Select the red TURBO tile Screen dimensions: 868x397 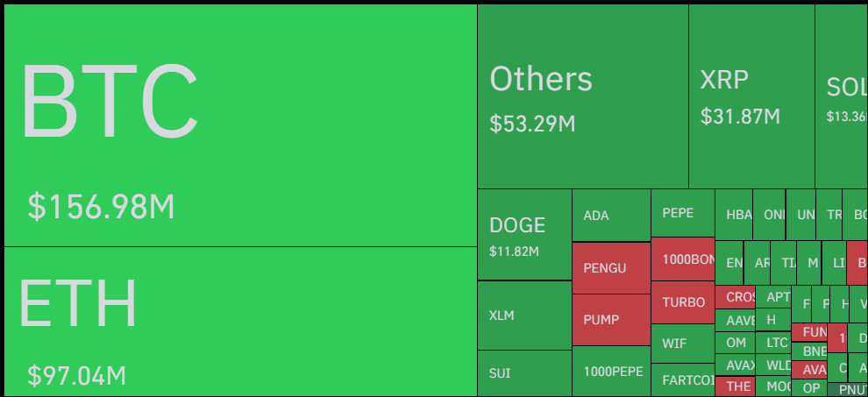pyautogui.click(x=682, y=302)
